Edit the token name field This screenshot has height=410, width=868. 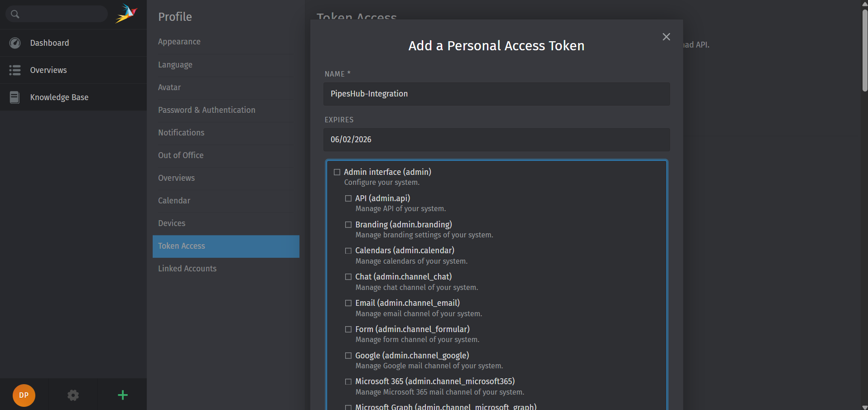tap(497, 94)
